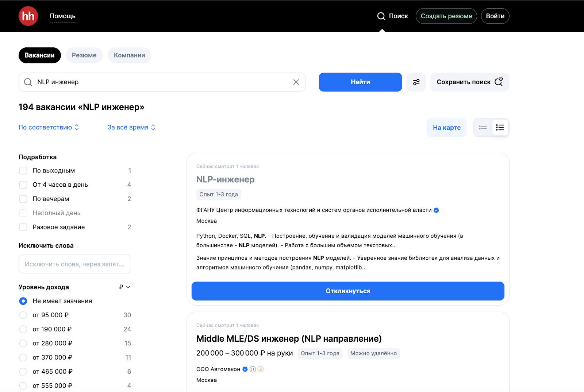
Task: Click the Поиск magnifier icon in header
Action: pos(381,16)
